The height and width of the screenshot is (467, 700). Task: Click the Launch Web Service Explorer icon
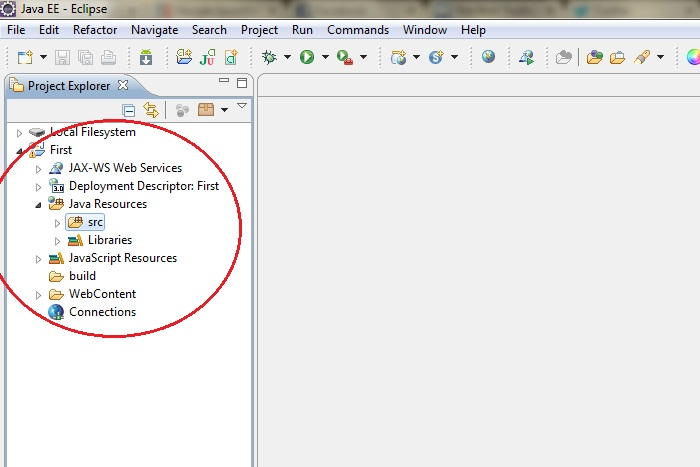point(526,57)
